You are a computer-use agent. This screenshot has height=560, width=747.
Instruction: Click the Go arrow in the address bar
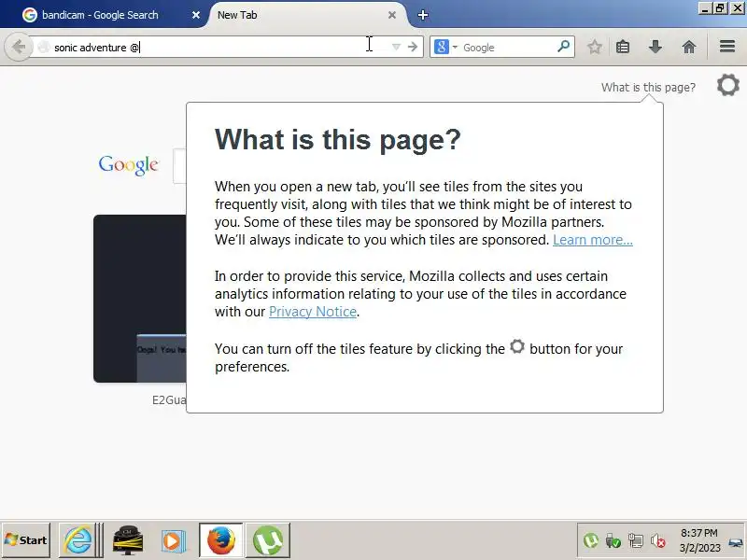(413, 47)
